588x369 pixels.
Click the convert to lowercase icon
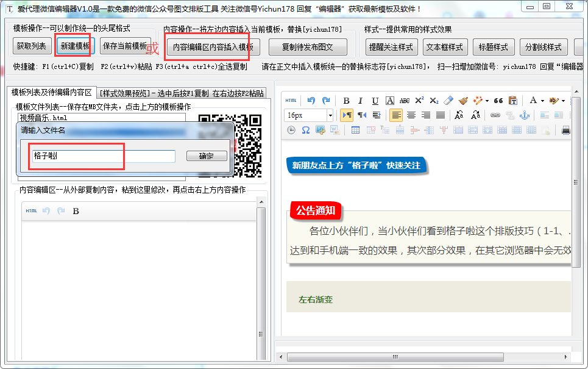(475, 115)
